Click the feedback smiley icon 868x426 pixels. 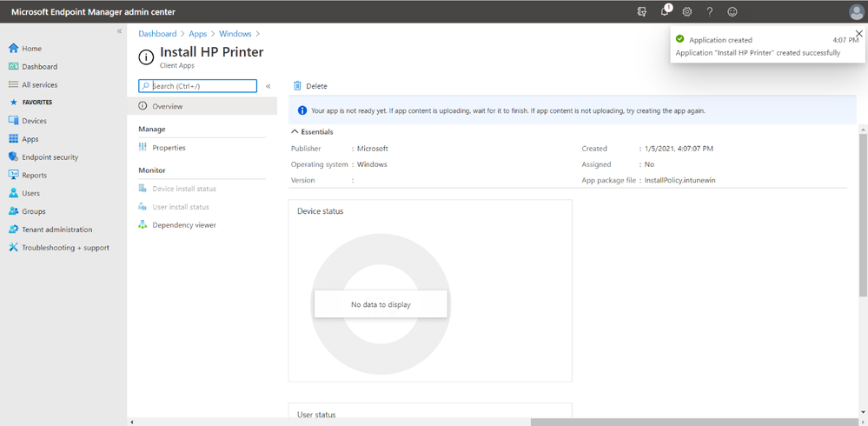[x=732, y=11]
